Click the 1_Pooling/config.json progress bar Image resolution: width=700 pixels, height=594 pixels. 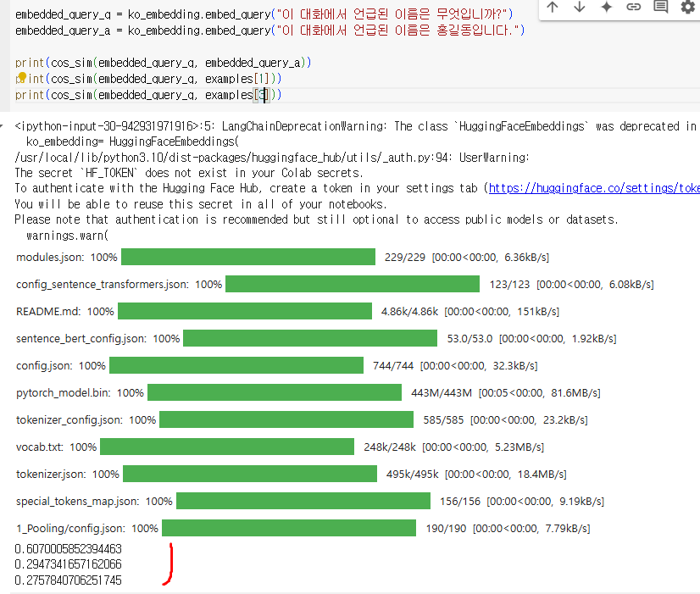(x=289, y=529)
